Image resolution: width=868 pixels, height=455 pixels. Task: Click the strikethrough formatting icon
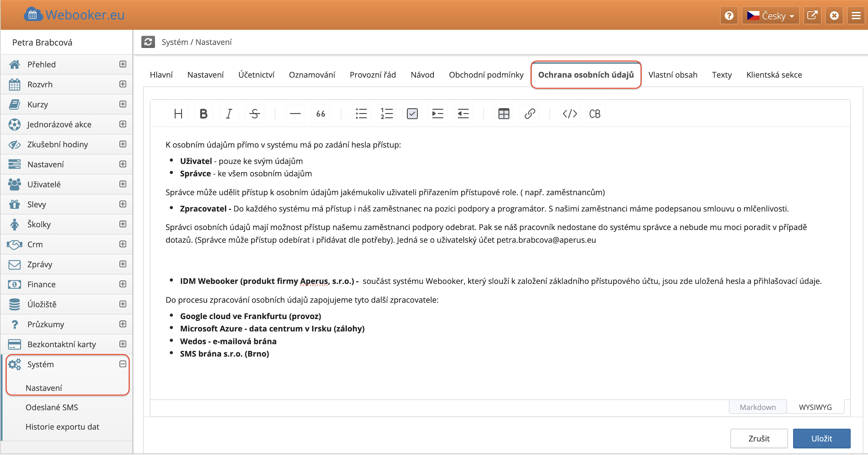point(254,114)
